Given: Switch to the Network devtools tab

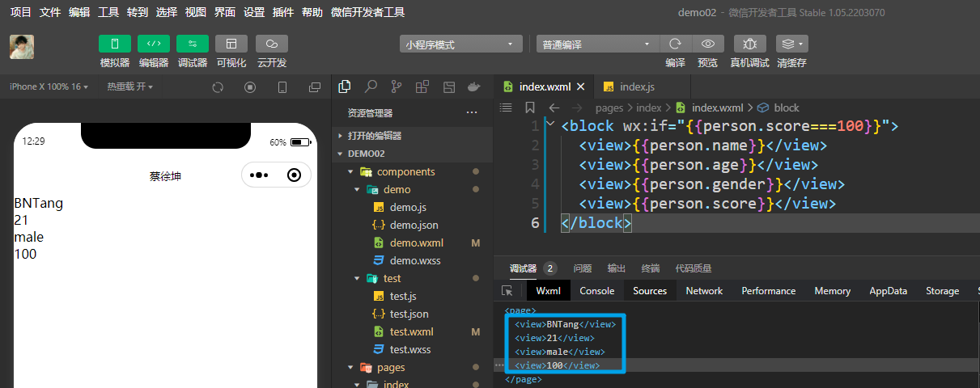Looking at the screenshot, I should 704,291.
